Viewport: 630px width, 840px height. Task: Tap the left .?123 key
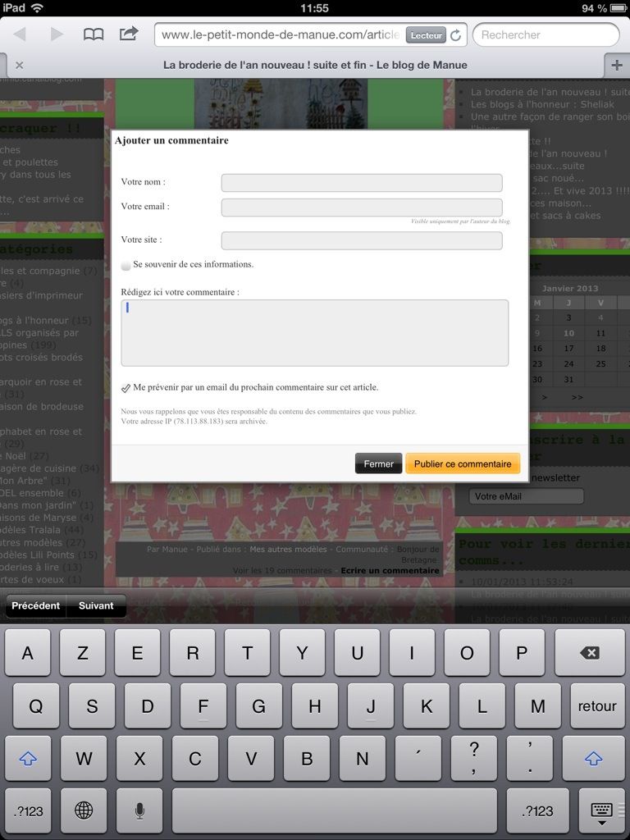(x=28, y=810)
